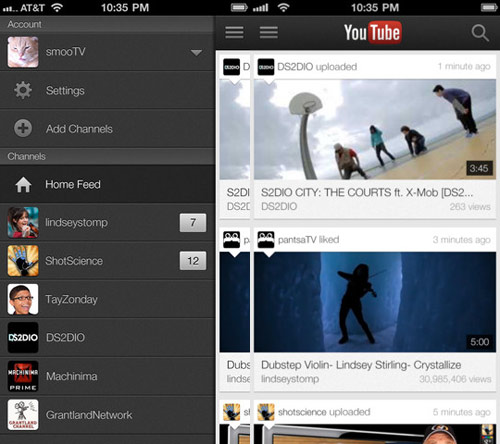Click "3 minutes ago" timestamp
The height and width of the screenshot is (444, 500).
[462, 240]
